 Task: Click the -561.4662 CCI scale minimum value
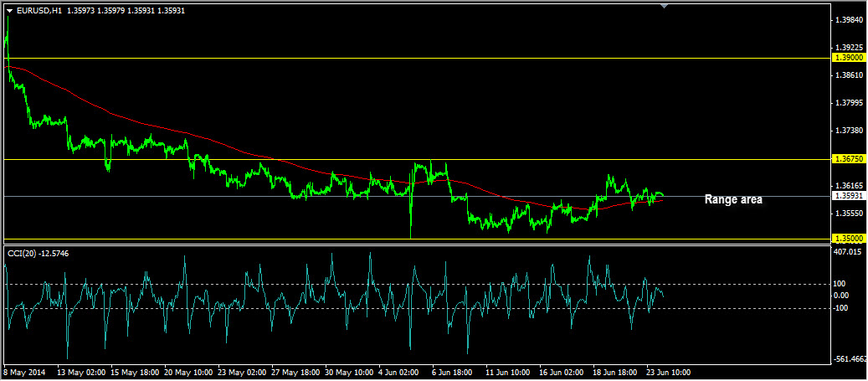pyautogui.click(x=850, y=359)
